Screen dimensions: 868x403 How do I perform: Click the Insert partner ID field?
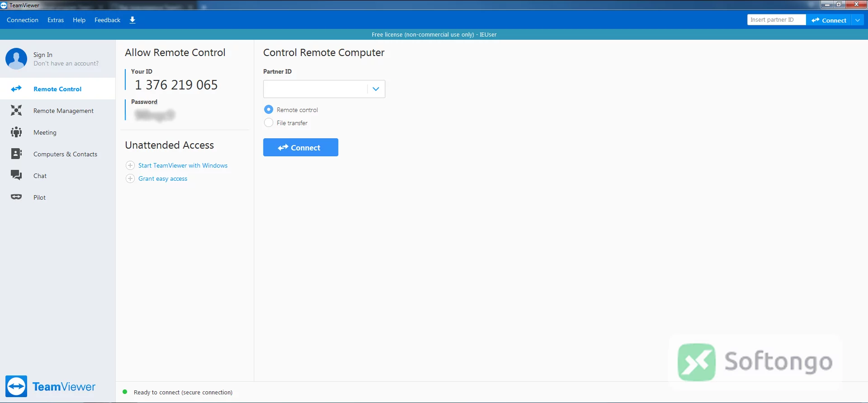[x=776, y=20]
